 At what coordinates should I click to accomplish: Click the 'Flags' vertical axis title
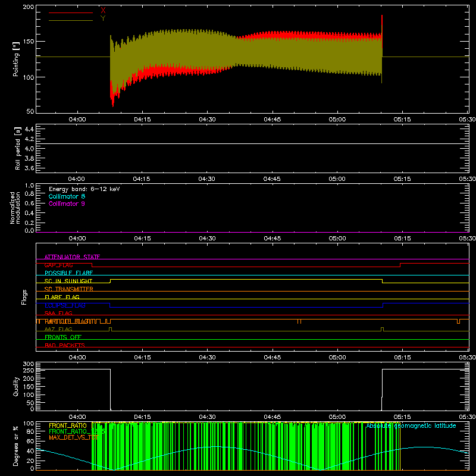tap(24, 297)
